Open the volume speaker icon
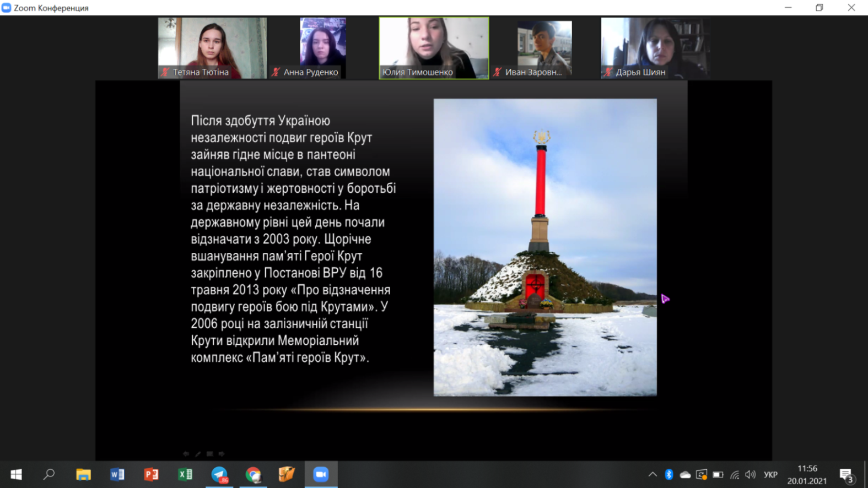 (750, 474)
